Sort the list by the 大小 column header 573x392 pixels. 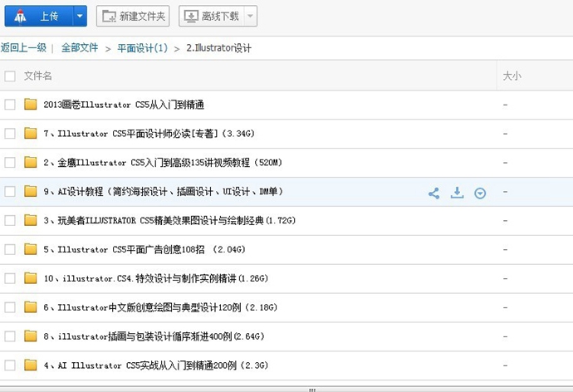click(512, 76)
